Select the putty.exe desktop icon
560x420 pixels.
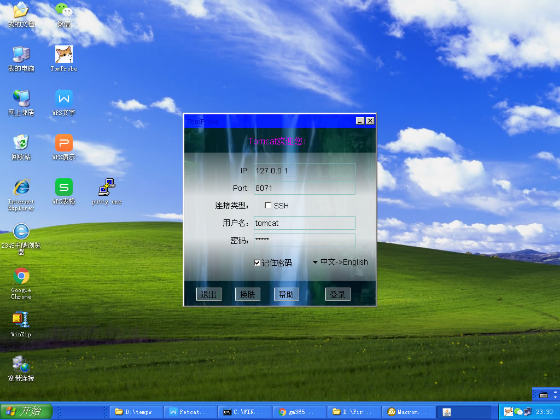point(107,191)
